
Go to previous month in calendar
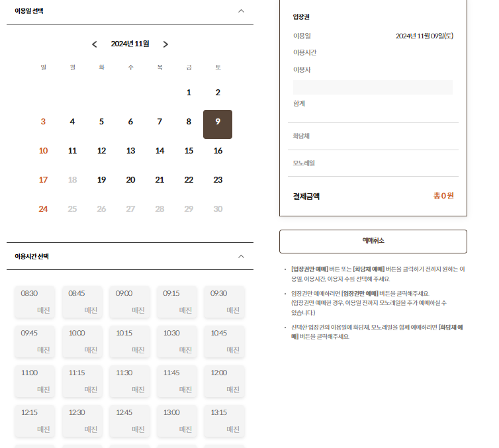coord(94,44)
